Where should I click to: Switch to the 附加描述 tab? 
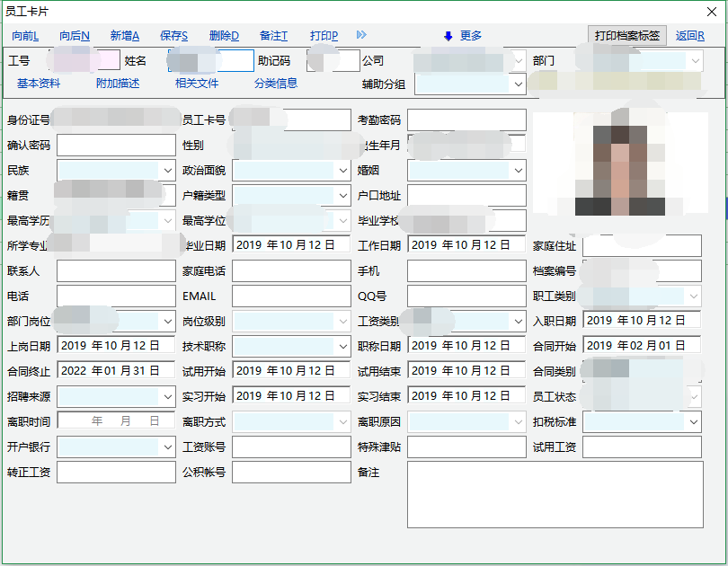coord(118,84)
